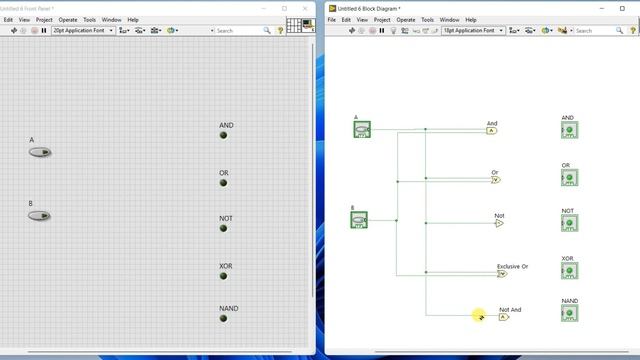Viewport: 640px width, 360px height.
Task: Click Abort Execution in Front Panel toolbar
Action: [34, 30]
